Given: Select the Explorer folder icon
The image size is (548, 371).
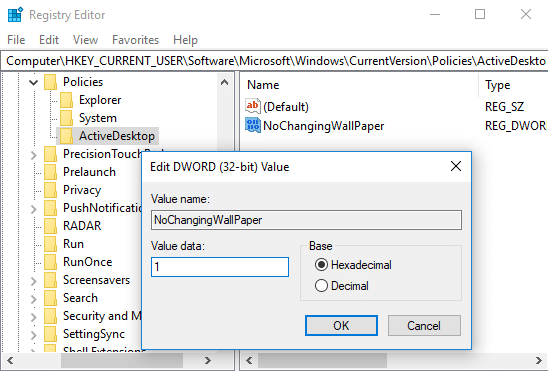Looking at the screenshot, I should point(66,100).
